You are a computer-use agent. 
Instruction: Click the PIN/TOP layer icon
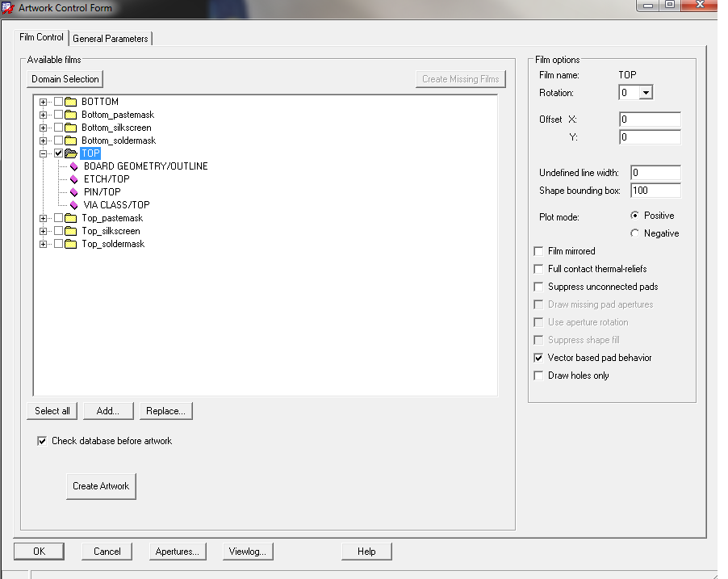pos(74,192)
